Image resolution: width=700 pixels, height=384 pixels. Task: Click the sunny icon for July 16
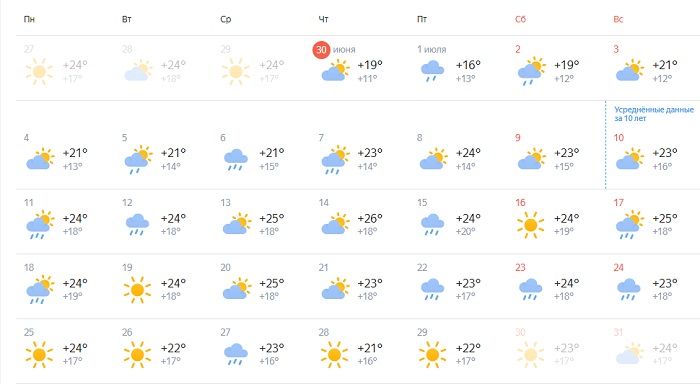click(x=530, y=225)
